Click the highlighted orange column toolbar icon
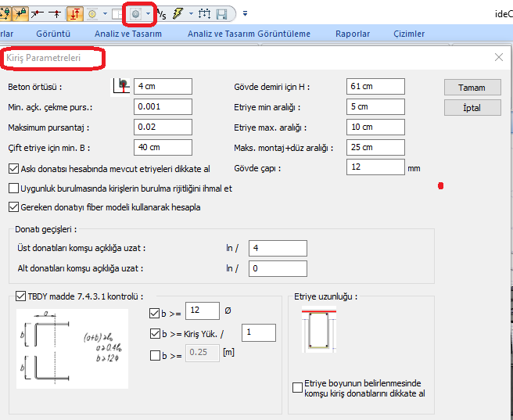This screenshot has height=420, width=513. tap(75, 13)
